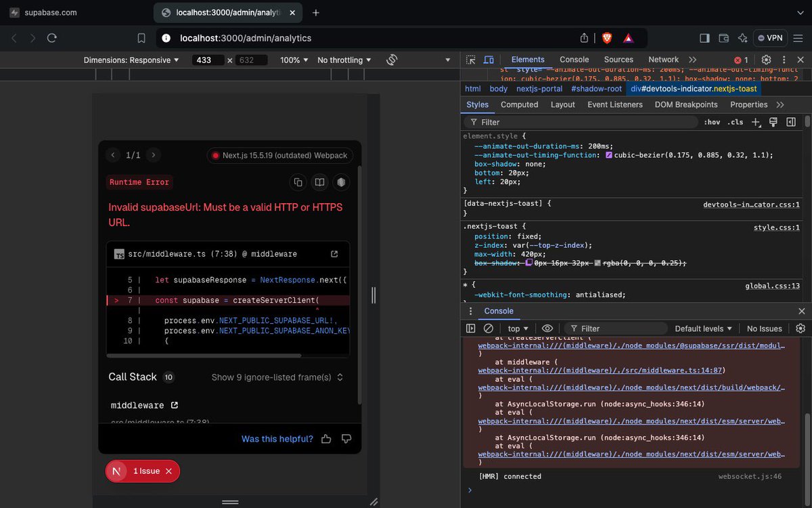Viewport: 812px width, 508px height.
Task: Toggle the device toolbar mode
Action: pyautogui.click(x=489, y=60)
